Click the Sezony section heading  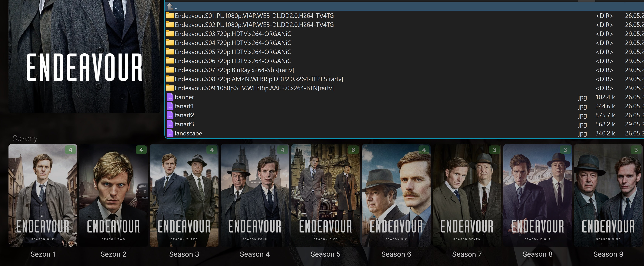click(25, 138)
